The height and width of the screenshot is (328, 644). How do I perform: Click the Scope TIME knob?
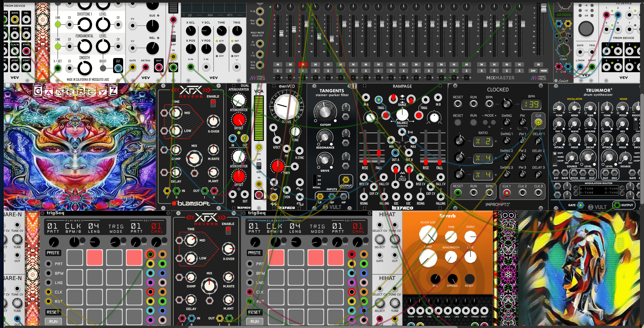coord(221,31)
